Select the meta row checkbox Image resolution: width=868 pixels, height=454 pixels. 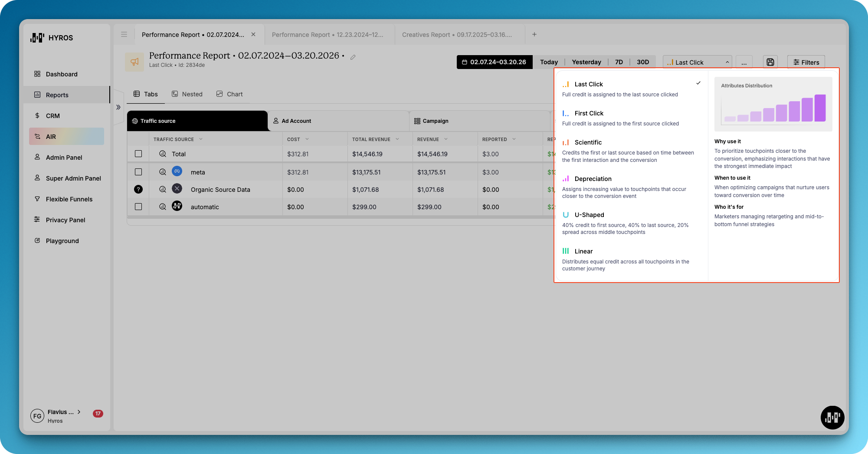point(138,172)
